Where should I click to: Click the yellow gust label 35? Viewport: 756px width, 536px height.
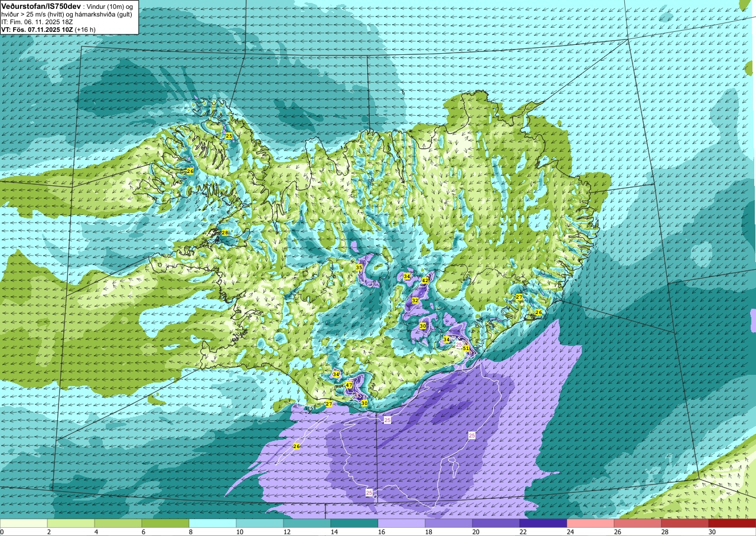(x=359, y=267)
